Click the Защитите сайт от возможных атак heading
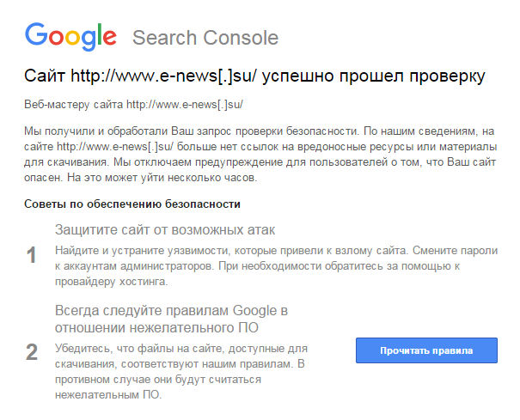 tap(164, 230)
